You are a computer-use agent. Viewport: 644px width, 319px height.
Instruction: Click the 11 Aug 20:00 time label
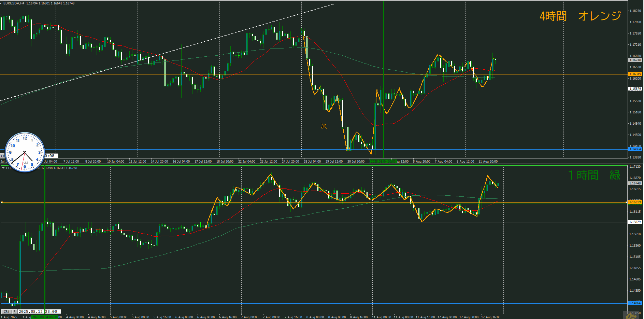[488, 162]
